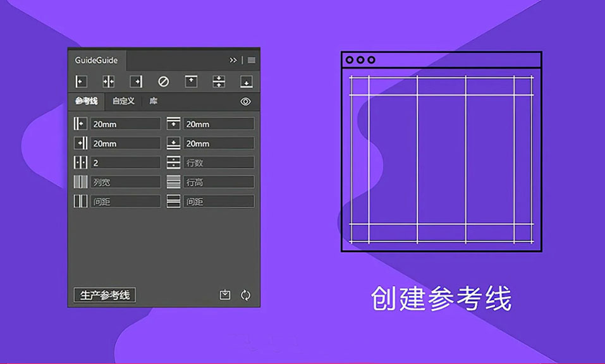Edit bottom margin field 20mm

[219, 143]
